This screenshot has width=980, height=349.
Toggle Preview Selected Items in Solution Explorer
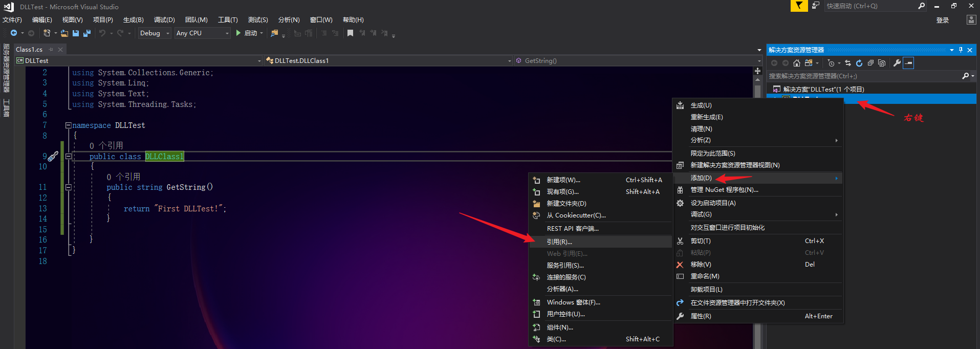coord(908,63)
